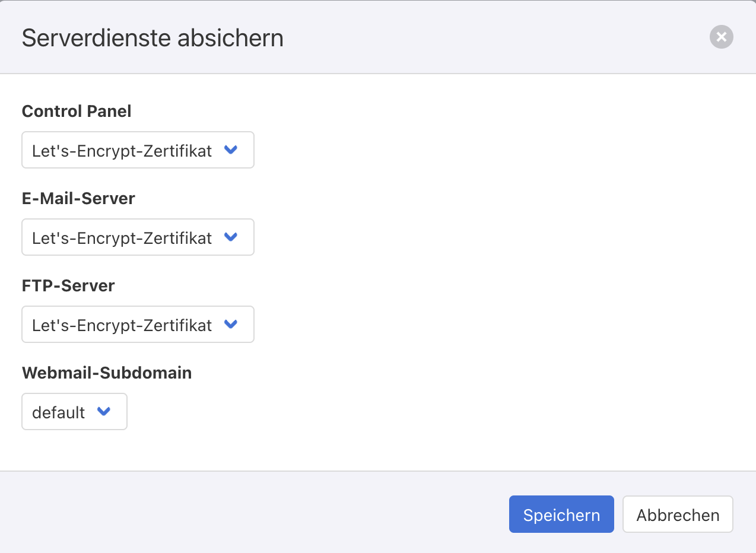Click the 'default' value text in Webmail-Subdomain
Image resolution: width=756 pixels, height=553 pixels.
pos(58,412)
